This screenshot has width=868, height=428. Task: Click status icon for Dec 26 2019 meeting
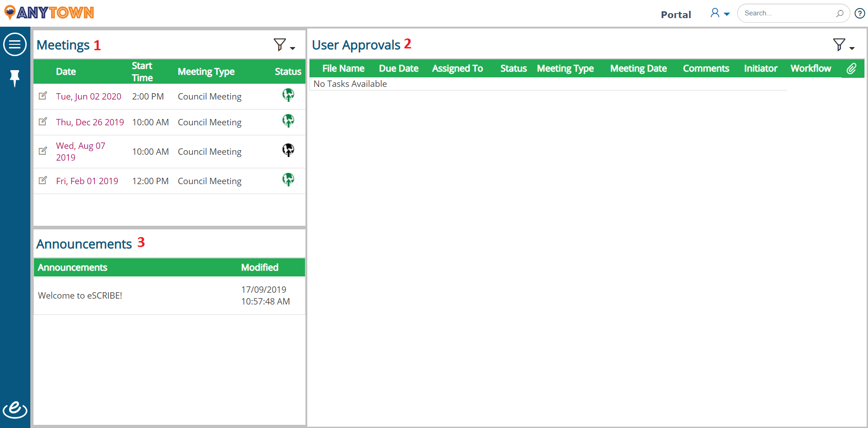(288, 120)
